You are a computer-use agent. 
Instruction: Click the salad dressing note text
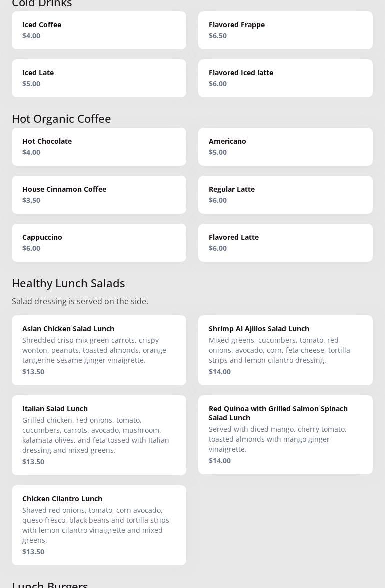coord(80,301)
